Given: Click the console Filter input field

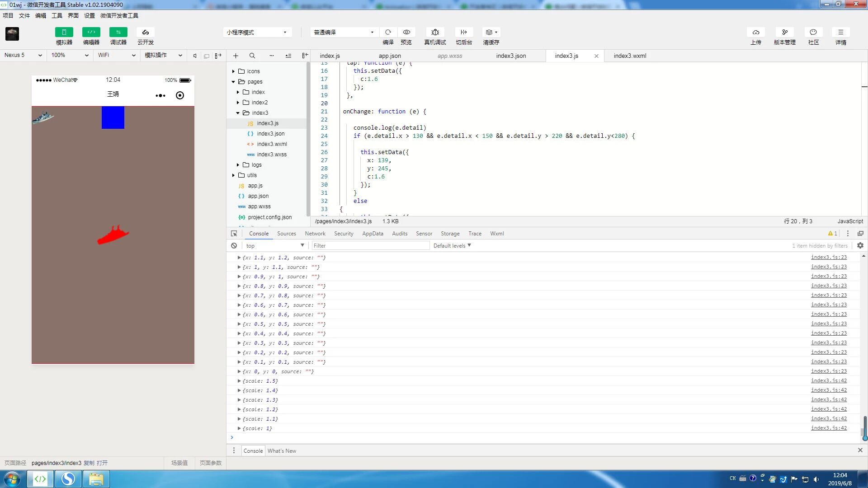Looking at the screenshot, I should coord(371,246).
